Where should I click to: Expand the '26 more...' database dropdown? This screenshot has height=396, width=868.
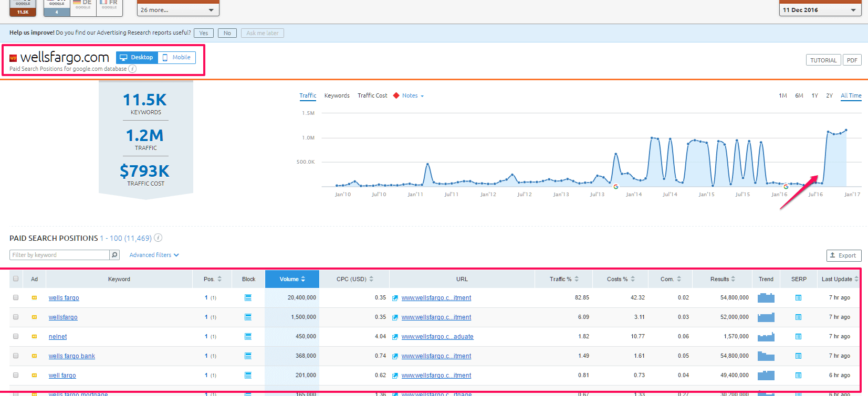(x=178, y=10)
